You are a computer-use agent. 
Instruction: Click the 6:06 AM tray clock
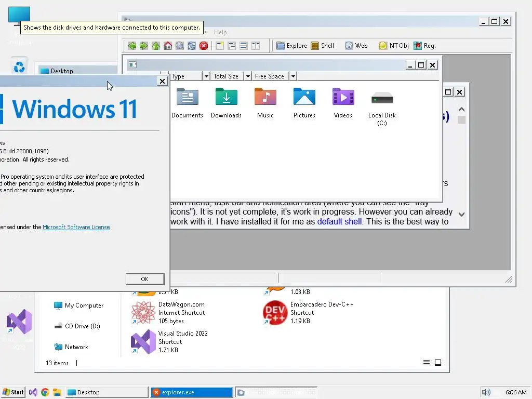pos(516,392)
